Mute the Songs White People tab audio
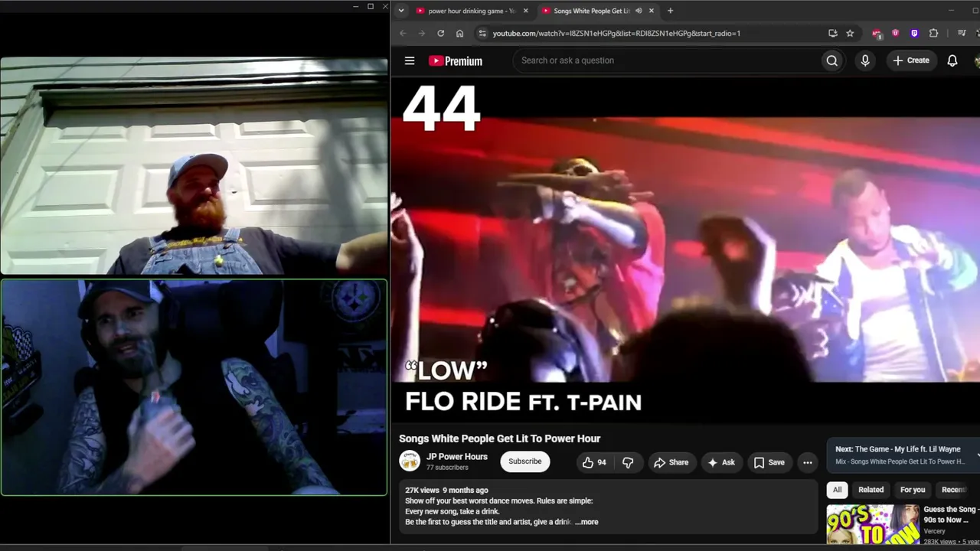The height and width of the screenshot is (551, 980). [x=639, y=11]
